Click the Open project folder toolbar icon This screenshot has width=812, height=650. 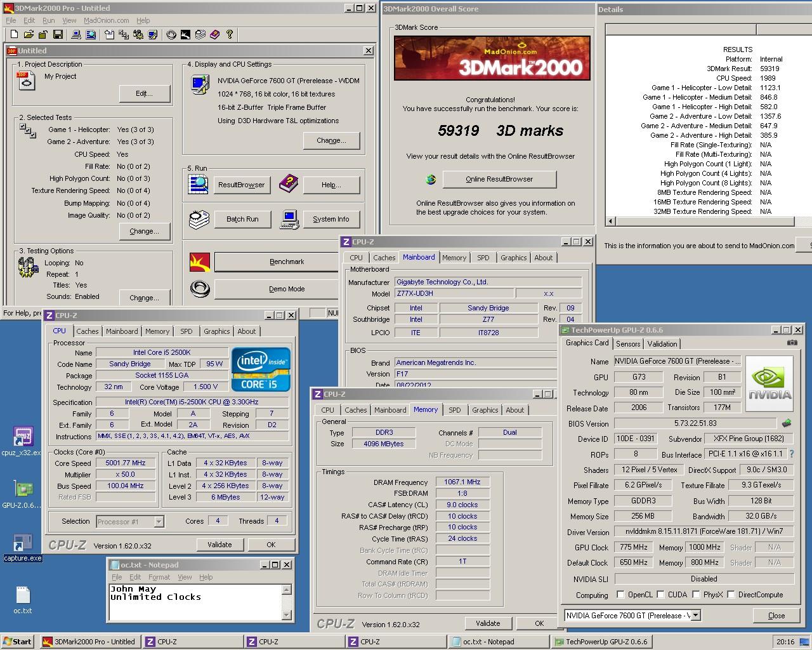click(29, 35)
